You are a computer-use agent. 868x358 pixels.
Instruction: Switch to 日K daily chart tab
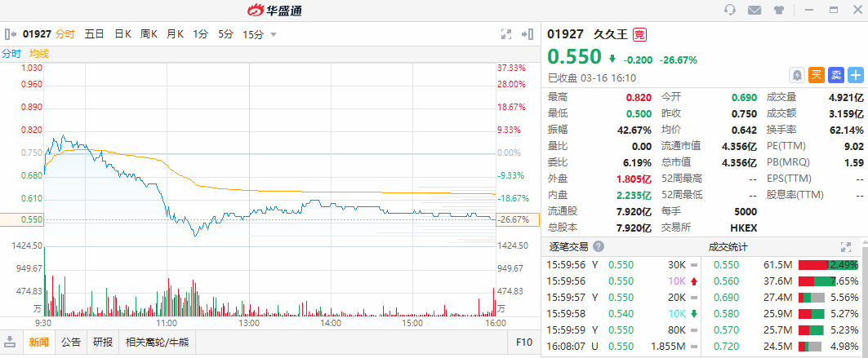pyautogui.click(x=122, y=34)
